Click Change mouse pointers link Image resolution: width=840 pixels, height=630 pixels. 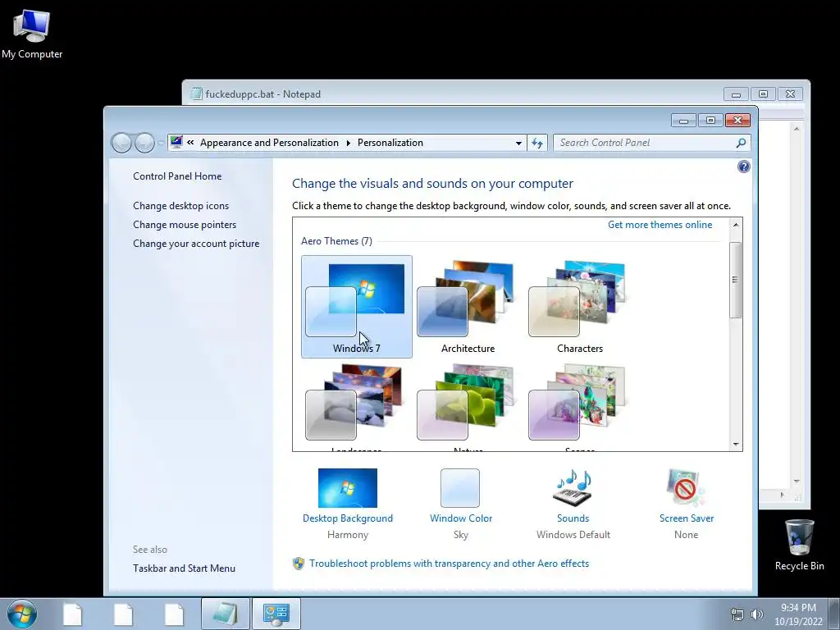pyautogui.click(x=185, y=225)
